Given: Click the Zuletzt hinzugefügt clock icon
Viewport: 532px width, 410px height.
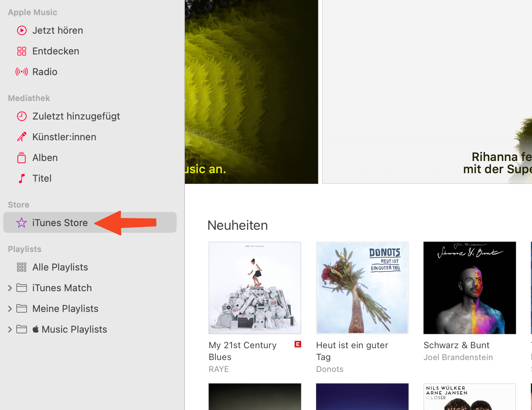Looking at the screenshot, I should (22, 116).
